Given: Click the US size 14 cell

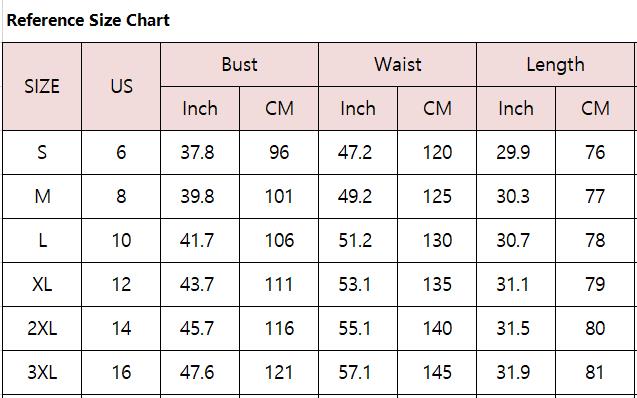Looking at the screenshot, I should 121,328.
